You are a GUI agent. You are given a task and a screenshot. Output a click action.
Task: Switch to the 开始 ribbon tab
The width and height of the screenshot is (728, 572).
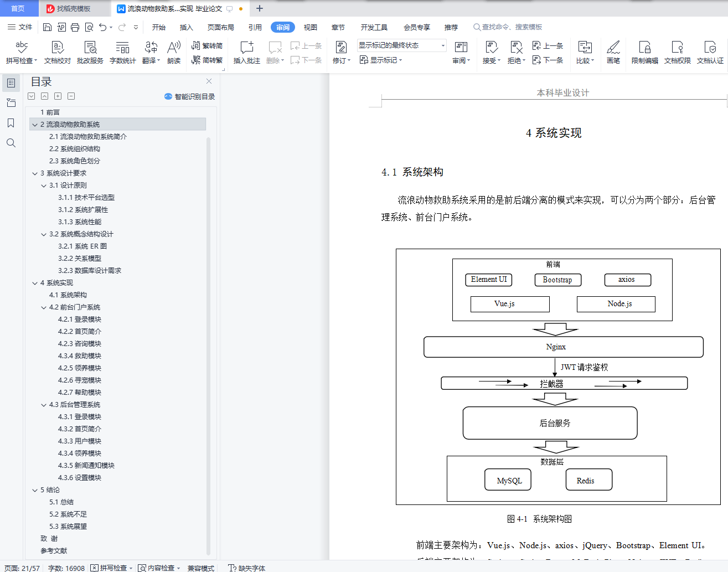pos(159,27)
